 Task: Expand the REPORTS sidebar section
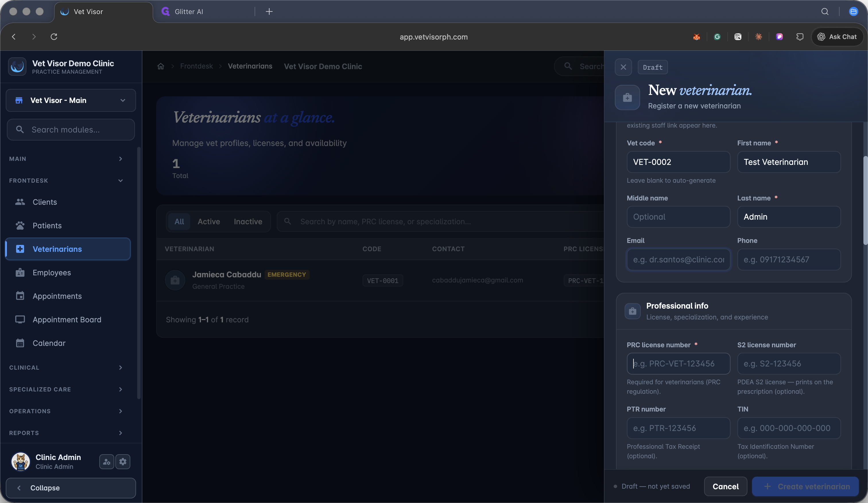(x=66, y=433)
